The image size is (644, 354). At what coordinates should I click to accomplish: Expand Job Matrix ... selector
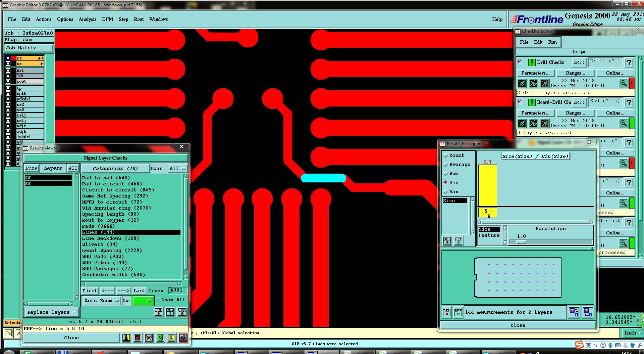pyautogui.click(x=29, y=48)
